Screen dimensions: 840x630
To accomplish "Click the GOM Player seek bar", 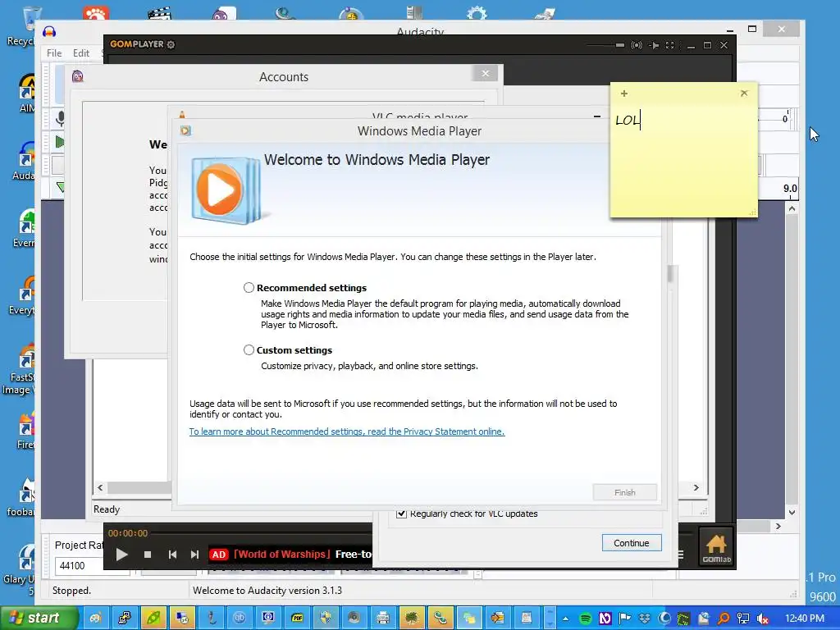I will [x=260, y=533].
